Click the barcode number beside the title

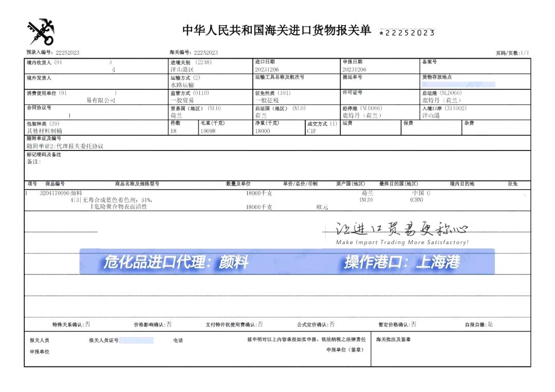click(x=407, y=33)
